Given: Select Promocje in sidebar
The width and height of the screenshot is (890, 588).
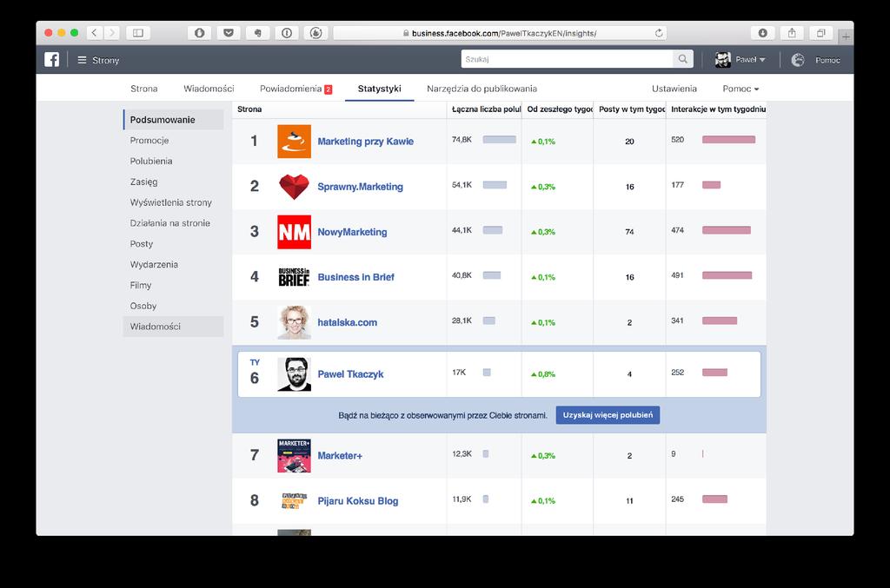Looking at the screenshot, I should [x=174, y=140].
